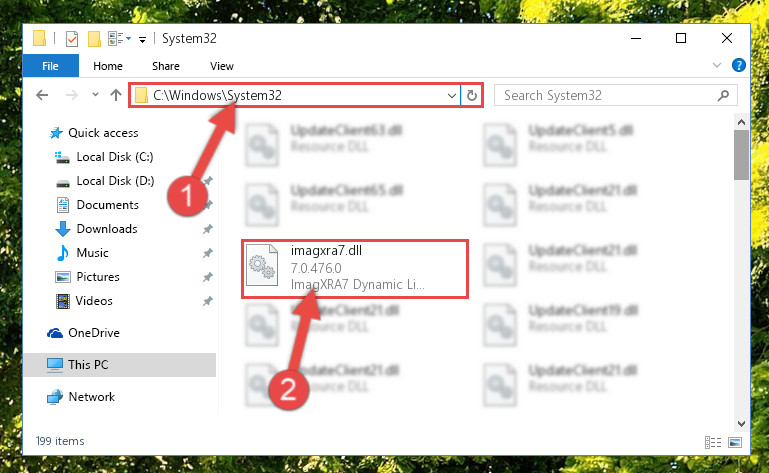
Task: Expand the address bar history dropdown
Action: point(452,96)
